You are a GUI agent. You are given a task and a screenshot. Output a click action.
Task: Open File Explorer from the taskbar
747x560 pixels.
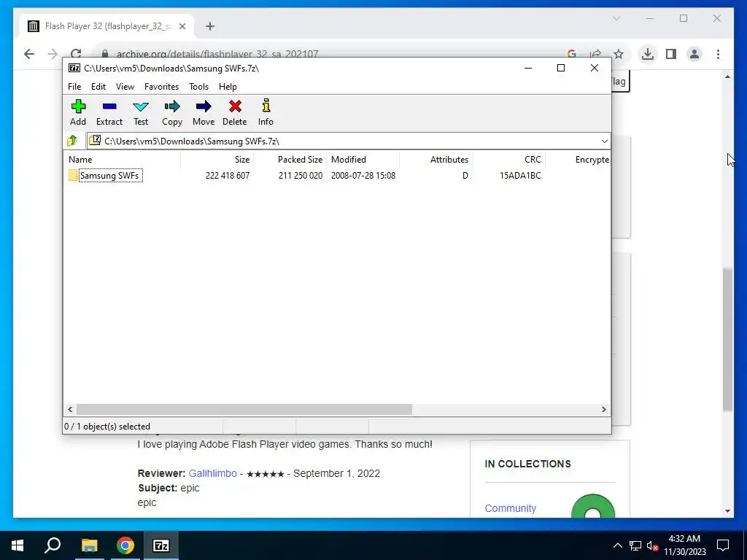(x=89, y=545)
